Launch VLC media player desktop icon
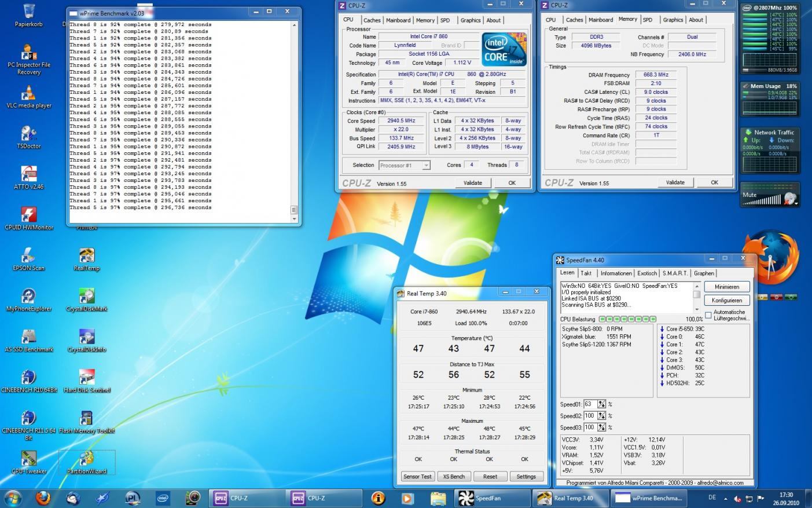812x508 pixels. pos(28,97)
